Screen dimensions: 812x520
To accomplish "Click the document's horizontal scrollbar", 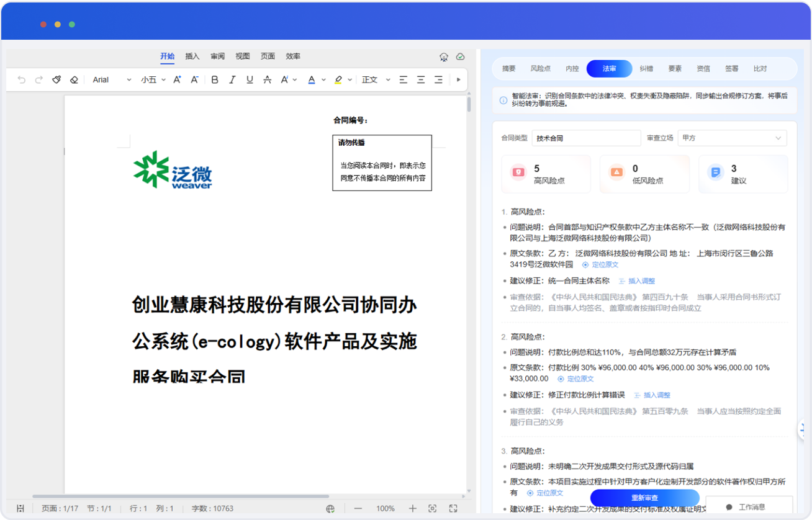I will [181, 496].
